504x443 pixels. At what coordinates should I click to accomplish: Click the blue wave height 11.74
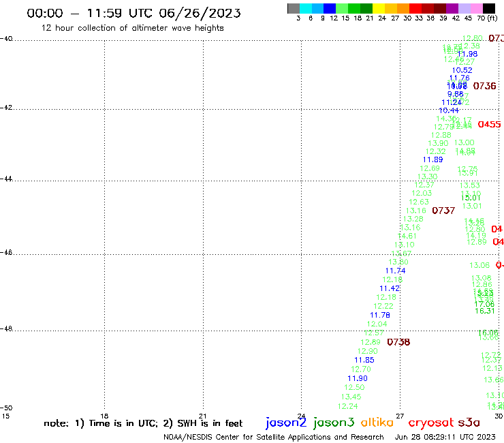point(395,271)
